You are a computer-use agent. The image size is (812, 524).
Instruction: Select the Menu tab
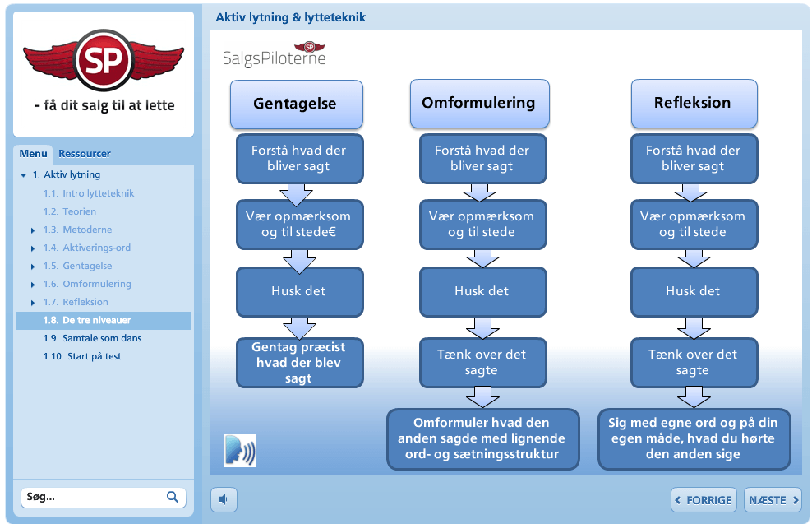click(x=33, y=154)
